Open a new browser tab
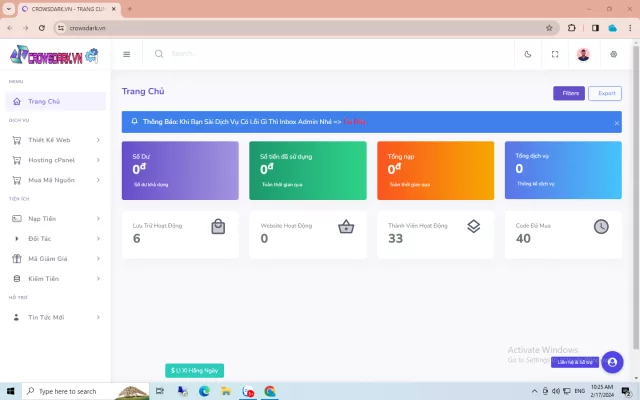The width and height of the screenshot is (640, 400). tap(130, 9)
